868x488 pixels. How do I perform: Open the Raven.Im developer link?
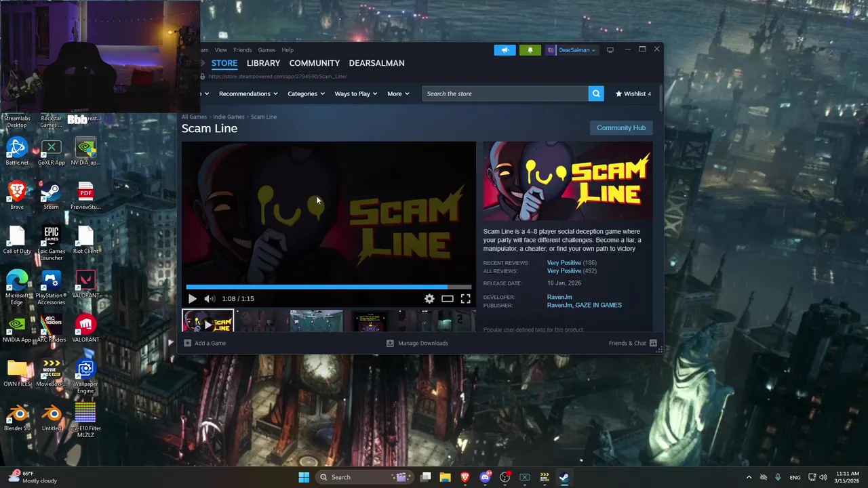(x=559, y=297)
